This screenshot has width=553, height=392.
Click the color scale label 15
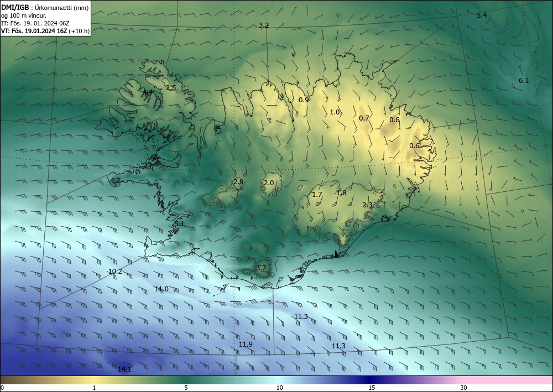click(x=372, y=388)
